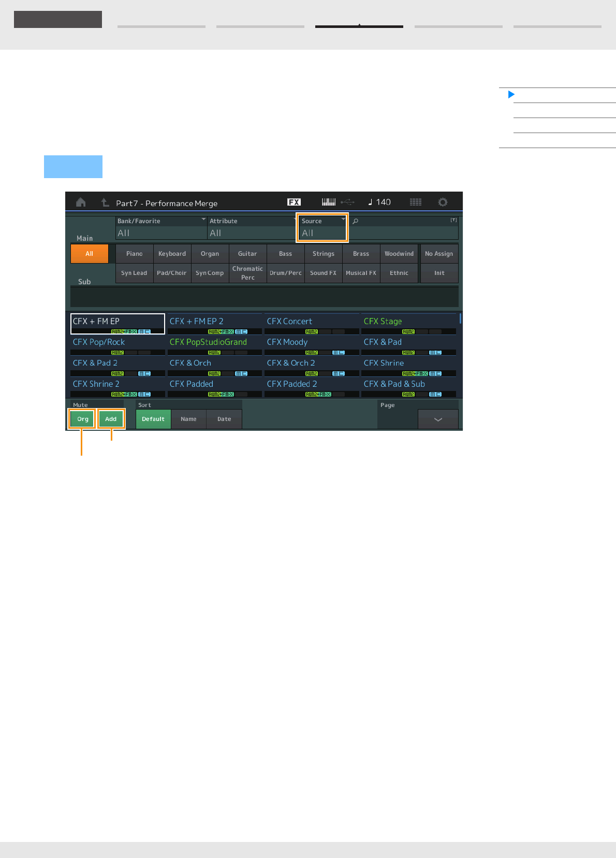Select the Organ category

pyautogui.click(x=210, y=254)
